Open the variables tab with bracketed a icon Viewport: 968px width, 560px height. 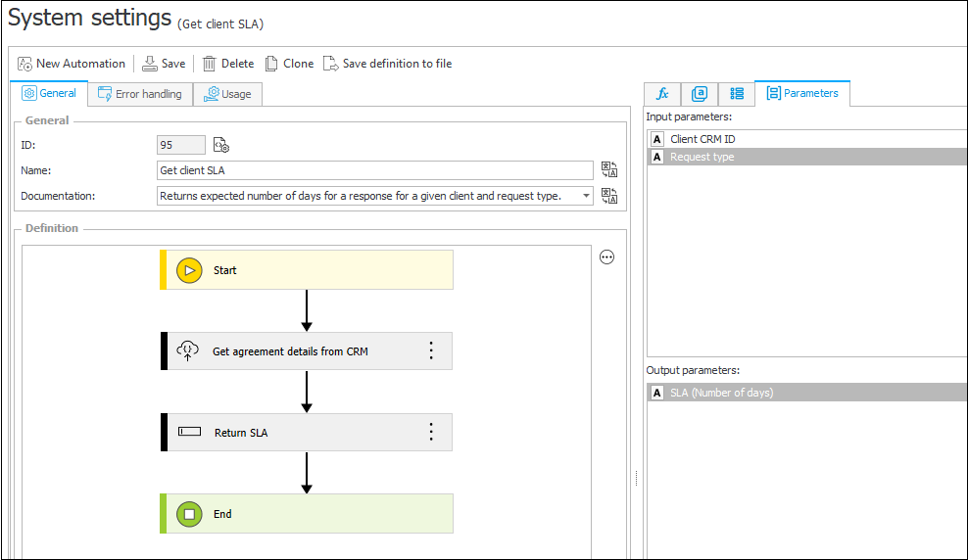[700, 94]
